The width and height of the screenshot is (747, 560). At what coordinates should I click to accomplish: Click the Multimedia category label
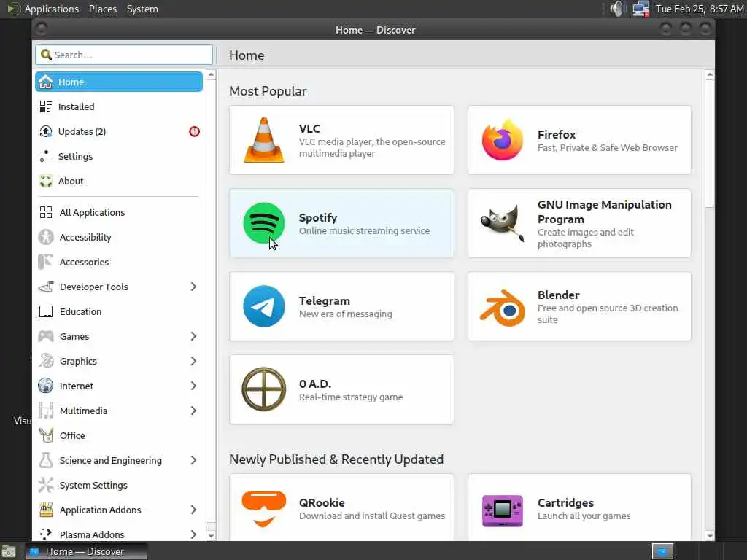tap(83, 411)
